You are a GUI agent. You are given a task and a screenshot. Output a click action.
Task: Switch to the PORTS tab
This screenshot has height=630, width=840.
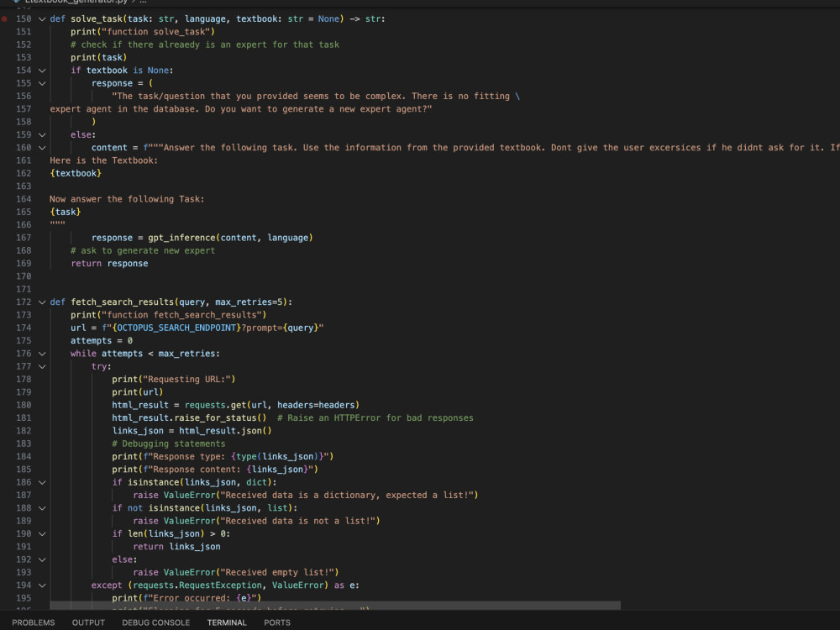pyautogui.click(x=277, y=622)
